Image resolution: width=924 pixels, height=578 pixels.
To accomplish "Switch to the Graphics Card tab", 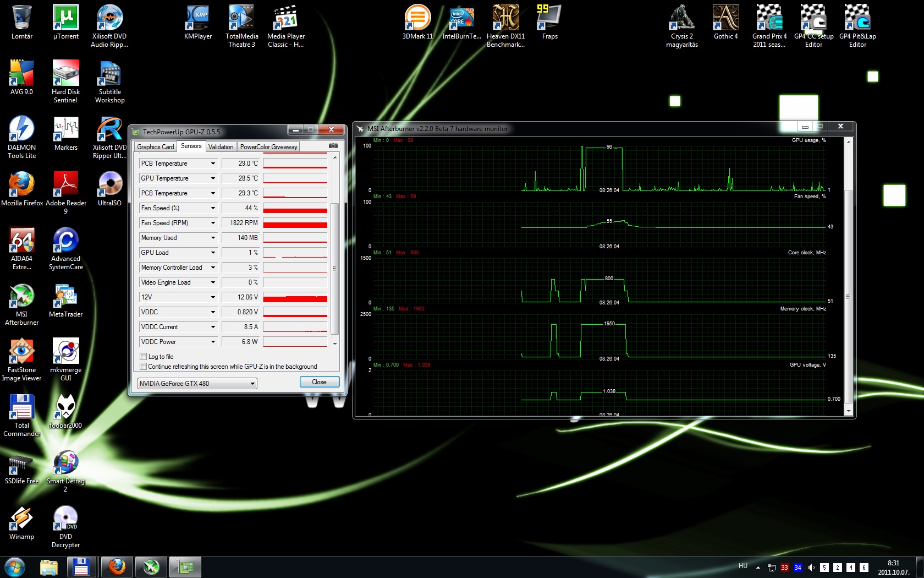I will click(156, 147).
